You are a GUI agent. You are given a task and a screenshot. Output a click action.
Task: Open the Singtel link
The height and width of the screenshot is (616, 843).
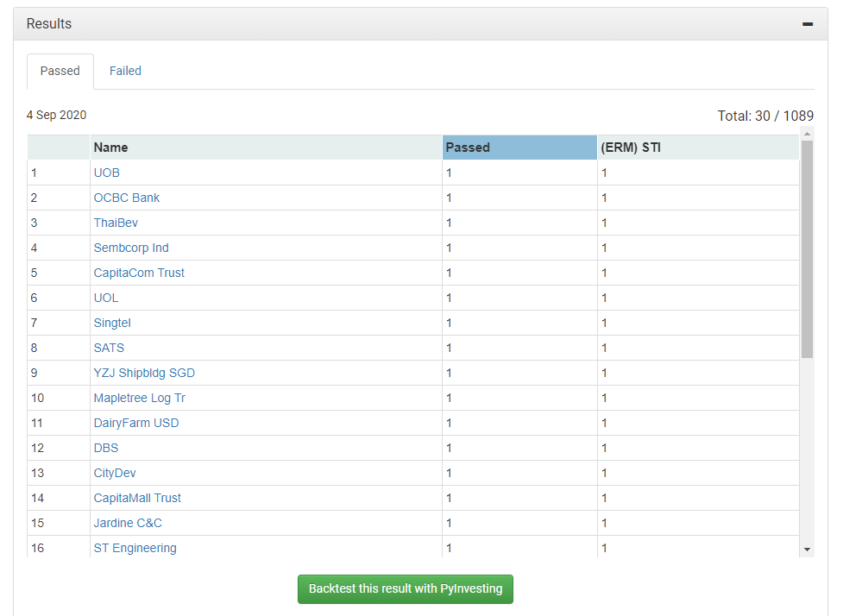112,323
